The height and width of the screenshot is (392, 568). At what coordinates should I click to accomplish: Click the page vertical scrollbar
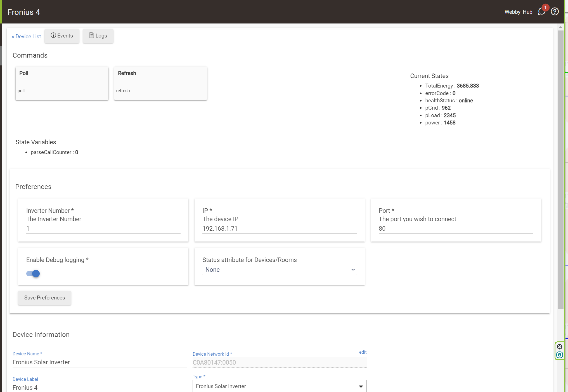pos(560,170)
